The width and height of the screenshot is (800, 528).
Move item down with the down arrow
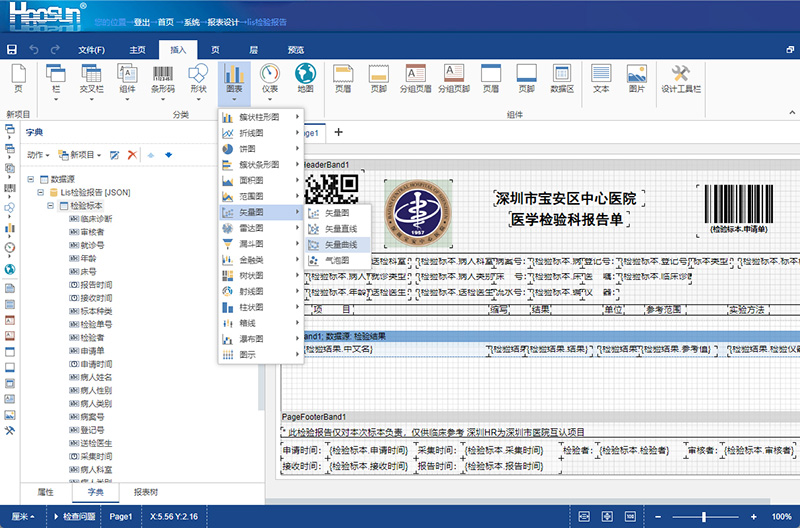coord(168,155)
